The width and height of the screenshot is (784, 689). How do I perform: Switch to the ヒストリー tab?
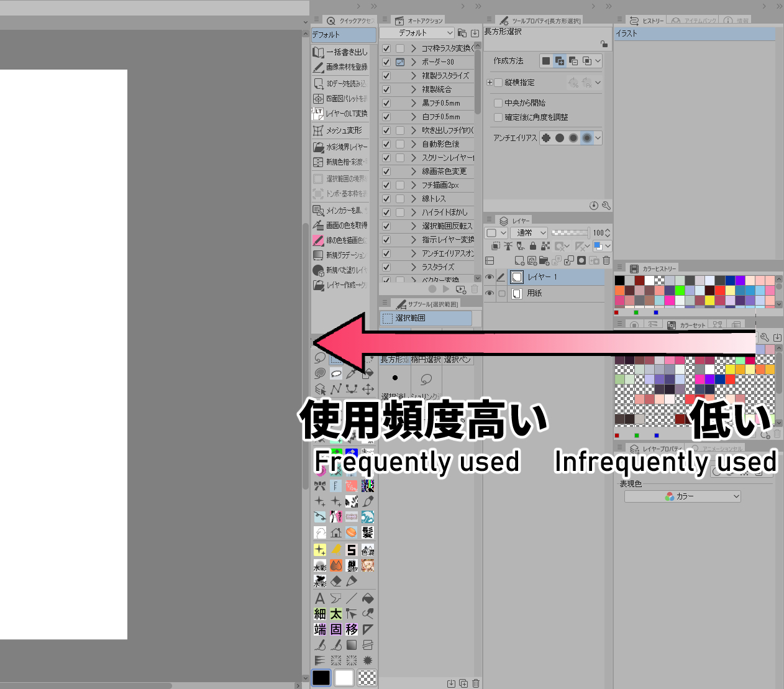click(646, 21)
